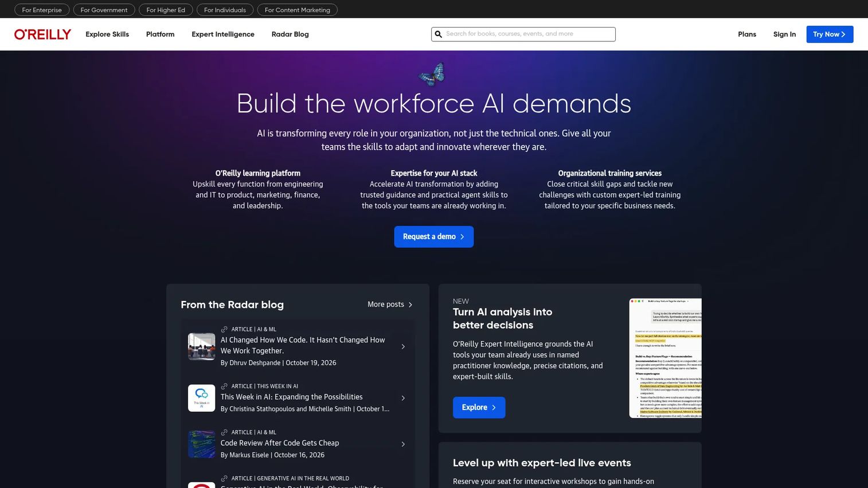The image size is (868, 488).
Task: Click the O'Reilly logo
Action: [42, 34]
